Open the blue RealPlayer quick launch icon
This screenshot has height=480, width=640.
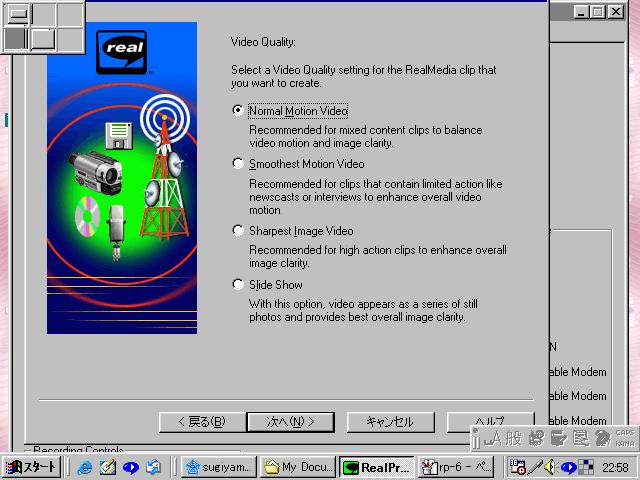click(131, 467)
